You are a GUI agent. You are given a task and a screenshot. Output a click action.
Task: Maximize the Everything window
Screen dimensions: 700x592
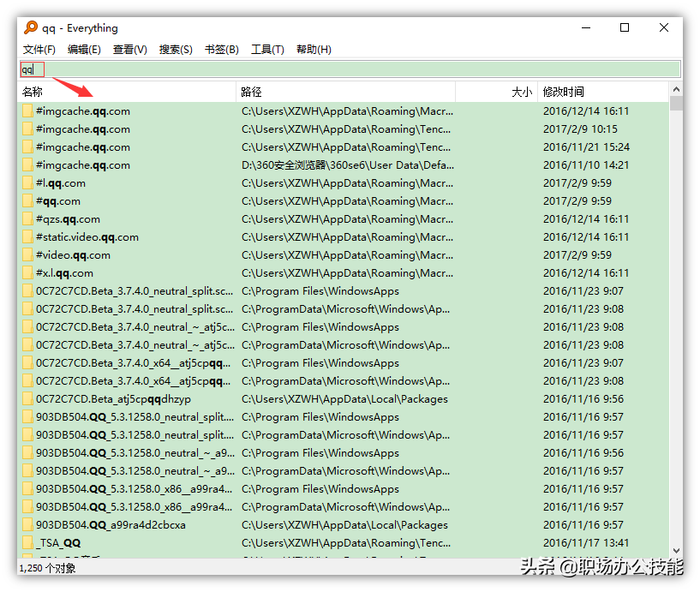(x=625, y=27)
